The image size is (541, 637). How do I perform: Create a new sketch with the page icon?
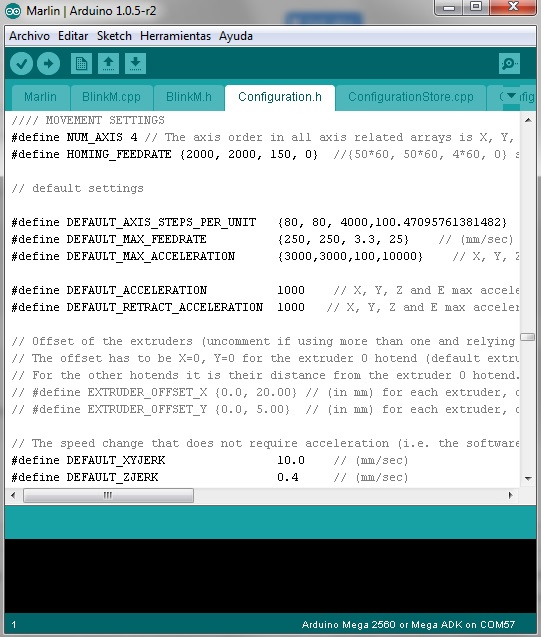pos(81,63)
